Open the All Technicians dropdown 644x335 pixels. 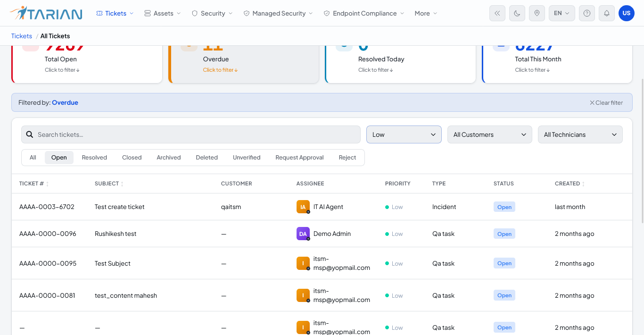(x=580, y=134)
